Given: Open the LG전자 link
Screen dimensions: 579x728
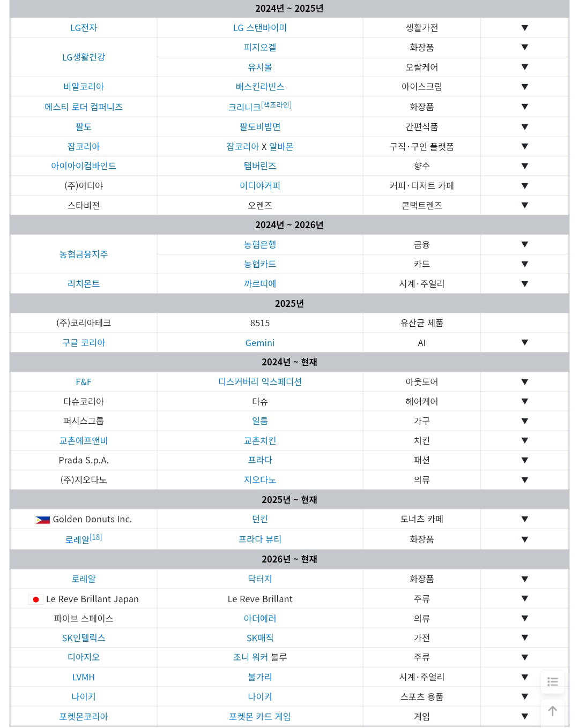Looking at the screenshot, I should point(84,28).
